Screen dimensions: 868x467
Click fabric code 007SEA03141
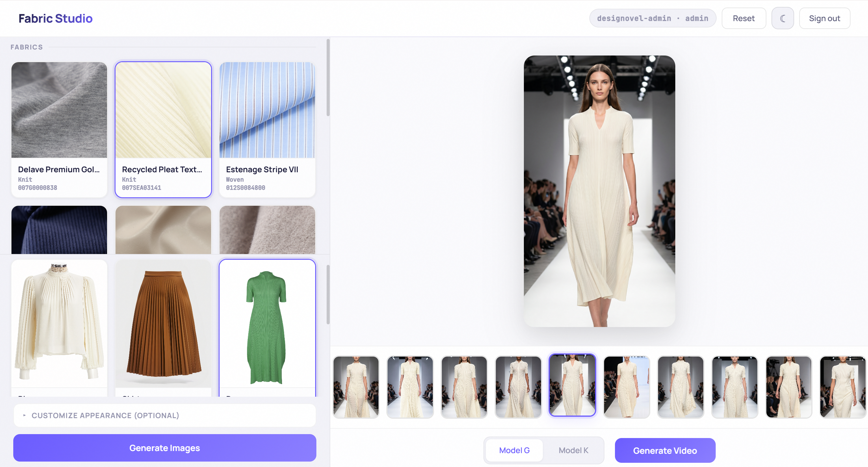click(141, 188)
